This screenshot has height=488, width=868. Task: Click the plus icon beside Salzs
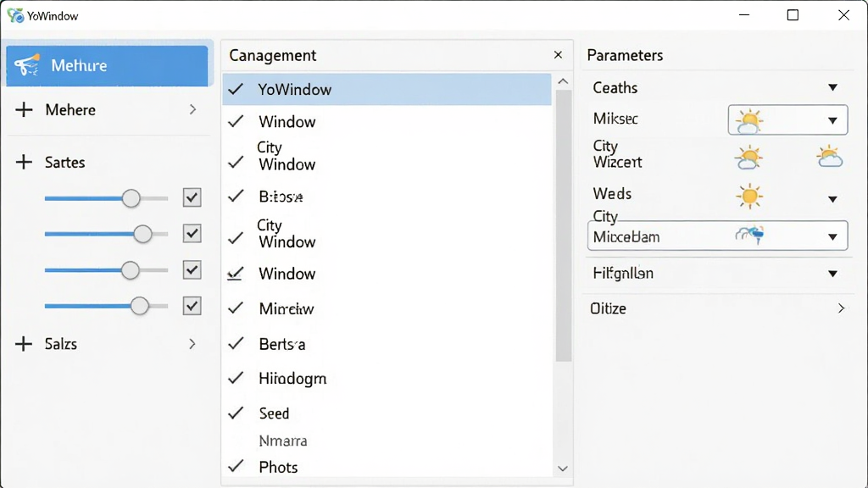24,344
